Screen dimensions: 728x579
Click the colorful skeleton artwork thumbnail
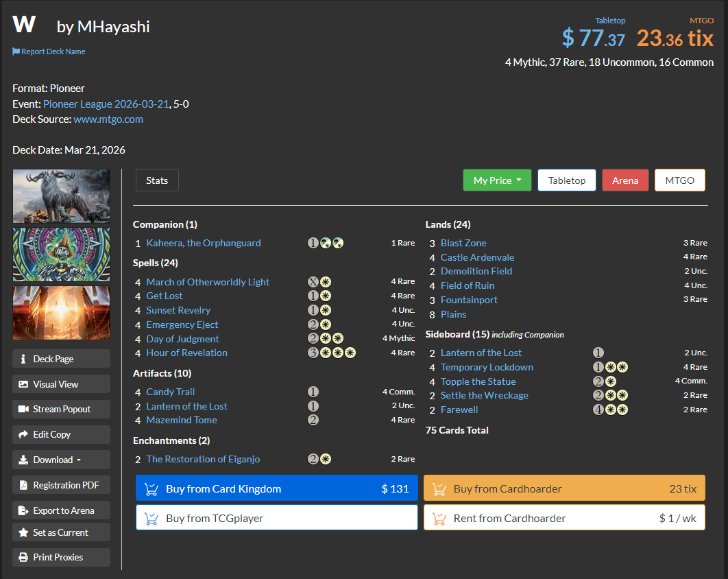pos(61,255)
